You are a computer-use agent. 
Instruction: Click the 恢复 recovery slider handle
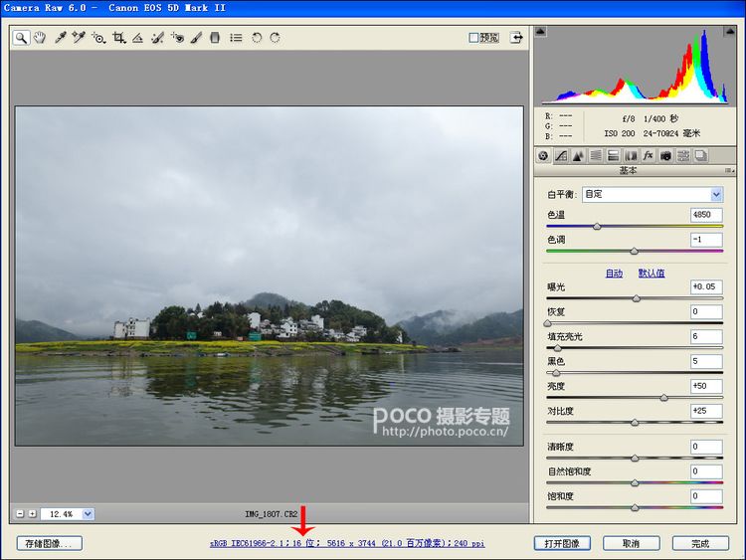coord(548,323)
